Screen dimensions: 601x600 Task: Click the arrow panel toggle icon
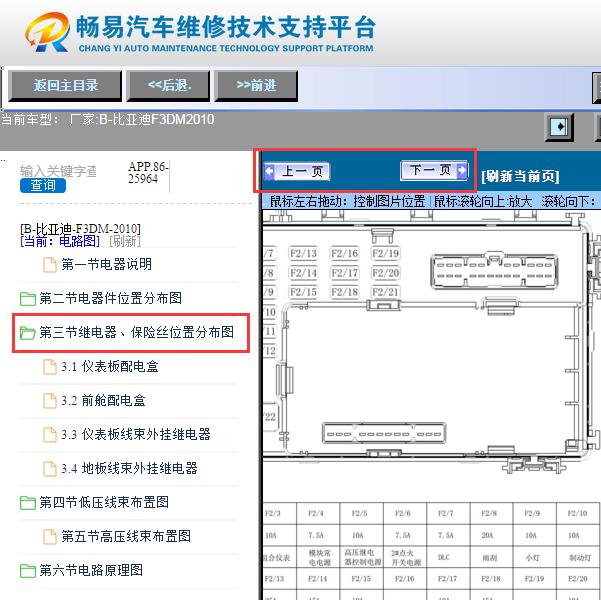tap(560, 127)
